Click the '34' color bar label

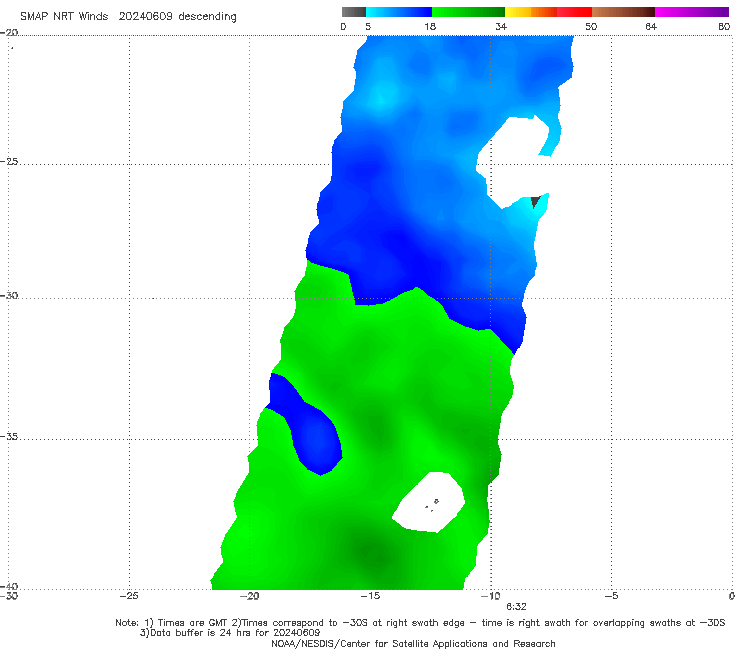(x=501, y=26)
